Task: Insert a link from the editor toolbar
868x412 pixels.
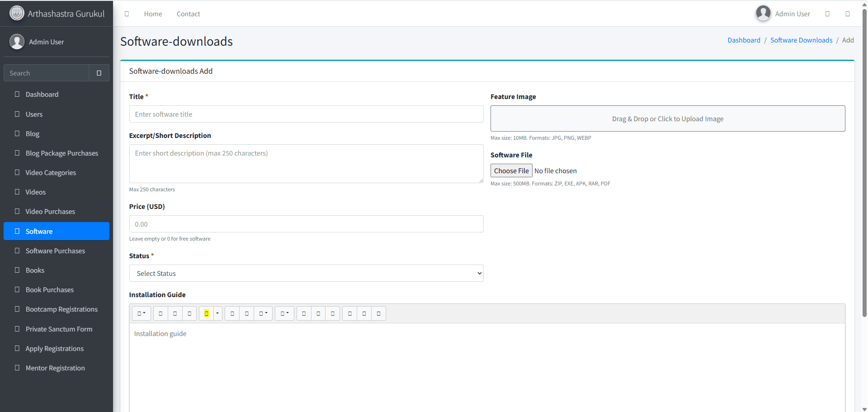Action: coord(304,313)
